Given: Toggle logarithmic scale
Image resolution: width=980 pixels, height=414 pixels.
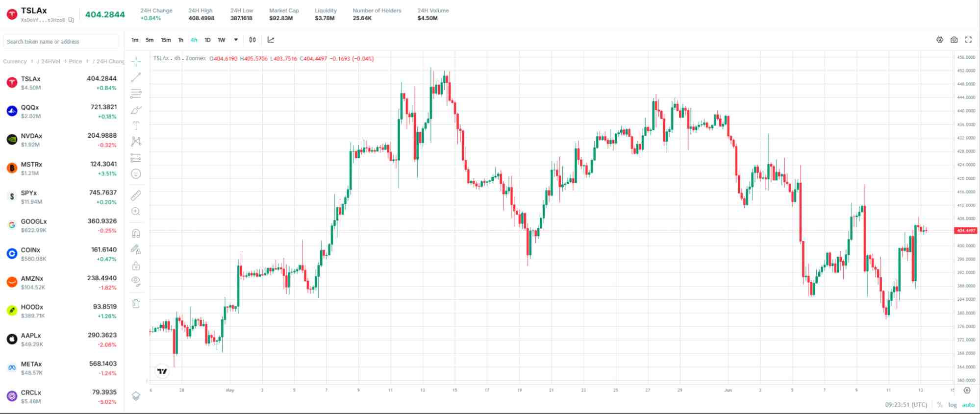Looking at the screenshot, I should [953, 405].
